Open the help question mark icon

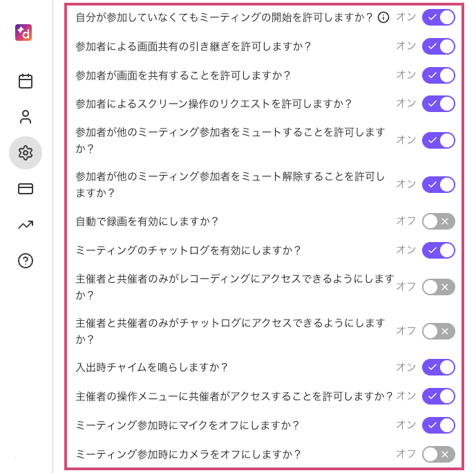[x=26, y=261]
